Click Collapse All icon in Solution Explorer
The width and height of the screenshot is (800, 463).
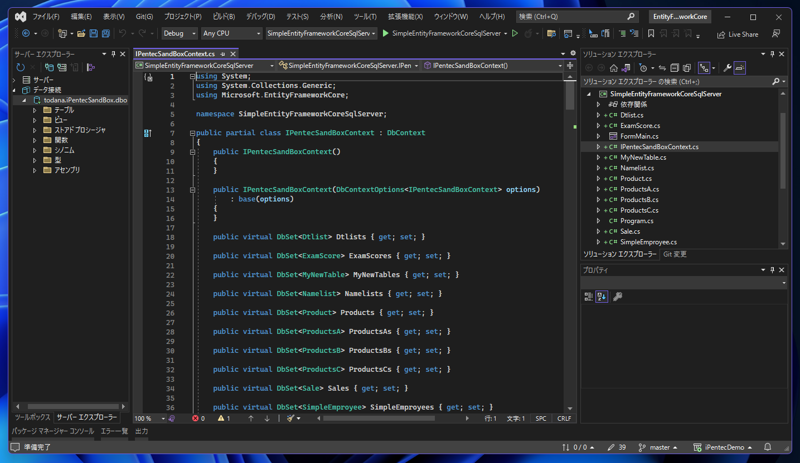point(674,67)
